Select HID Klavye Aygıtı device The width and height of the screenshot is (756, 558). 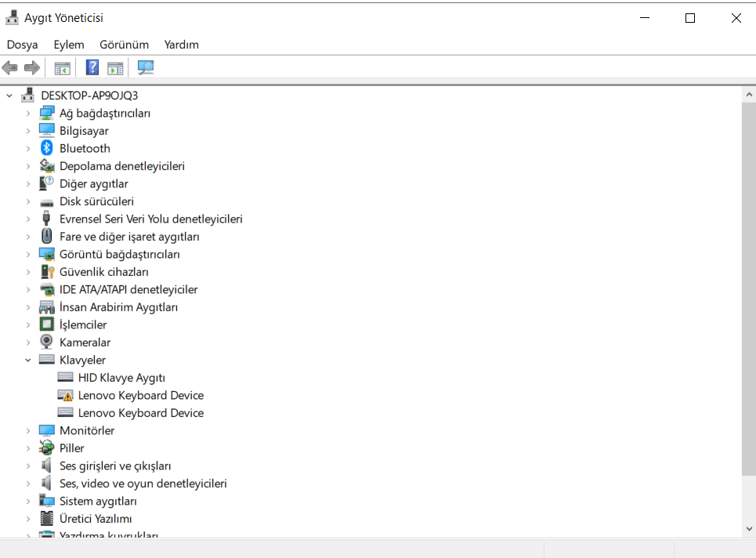121,378
